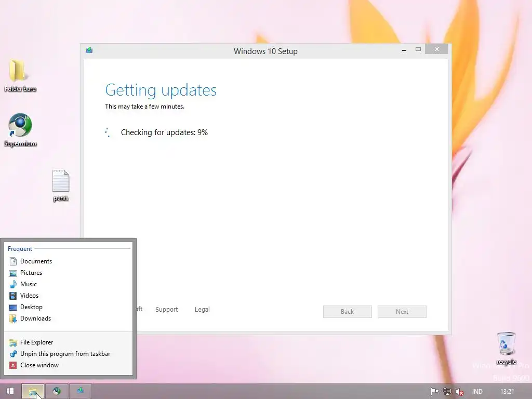Click the unpin pushpin icon
Viewport: 532px width, 399px height.
13,354
